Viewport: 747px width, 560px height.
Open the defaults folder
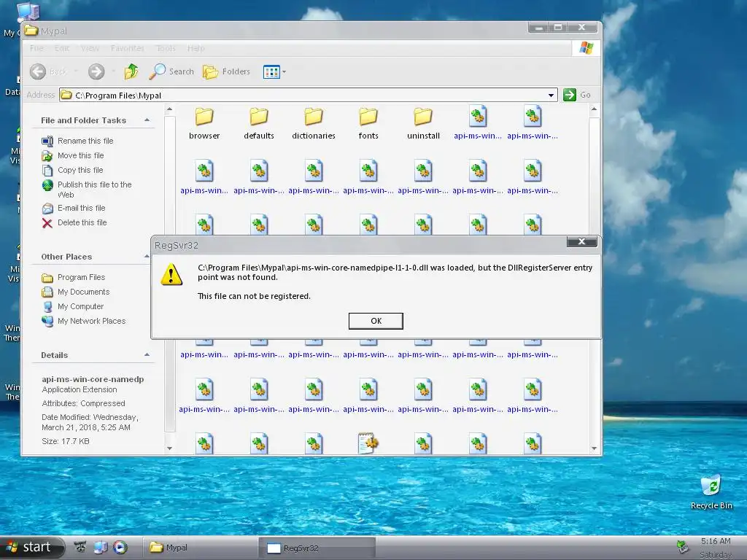pos(259,123)
